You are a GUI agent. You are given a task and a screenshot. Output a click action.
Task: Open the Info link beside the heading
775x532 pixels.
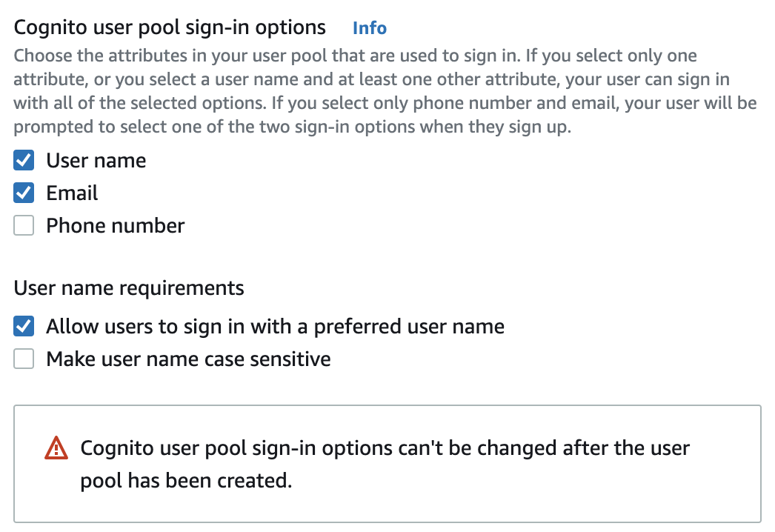pyautogui.click(x=370, y=28)
